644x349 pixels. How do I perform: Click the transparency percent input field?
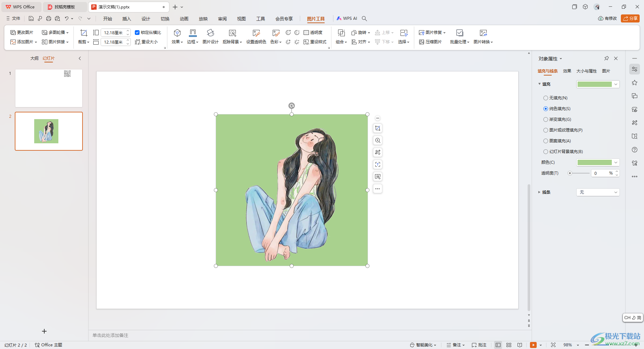coord(600,173)
